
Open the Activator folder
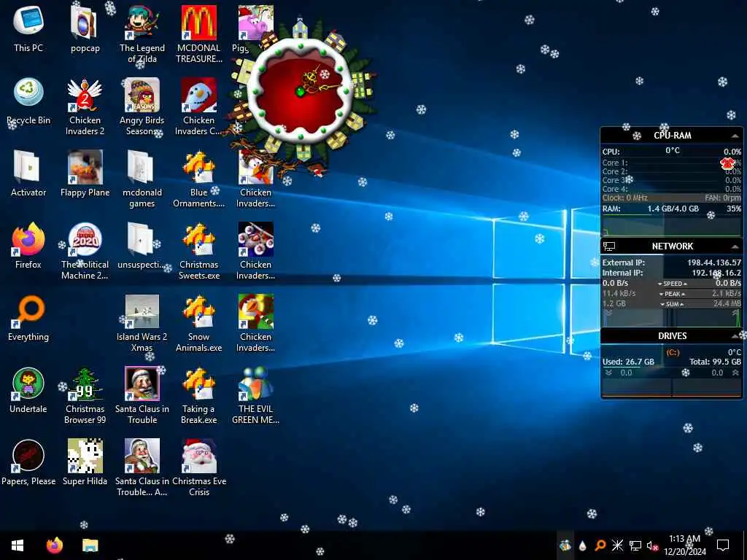click(x=28, y=174)
